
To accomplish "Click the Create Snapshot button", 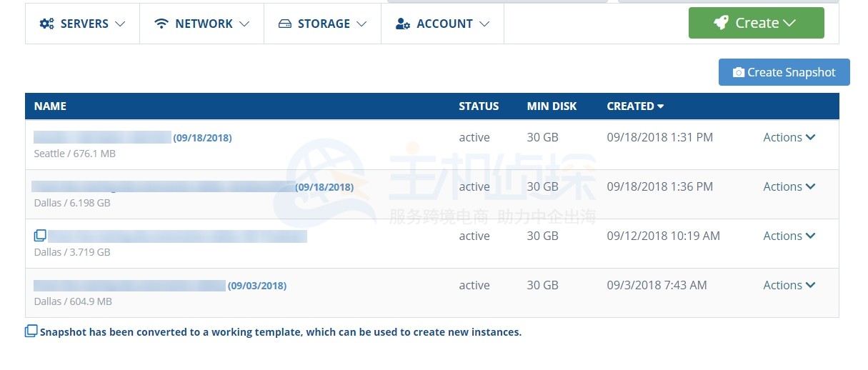I will [784, 72].
